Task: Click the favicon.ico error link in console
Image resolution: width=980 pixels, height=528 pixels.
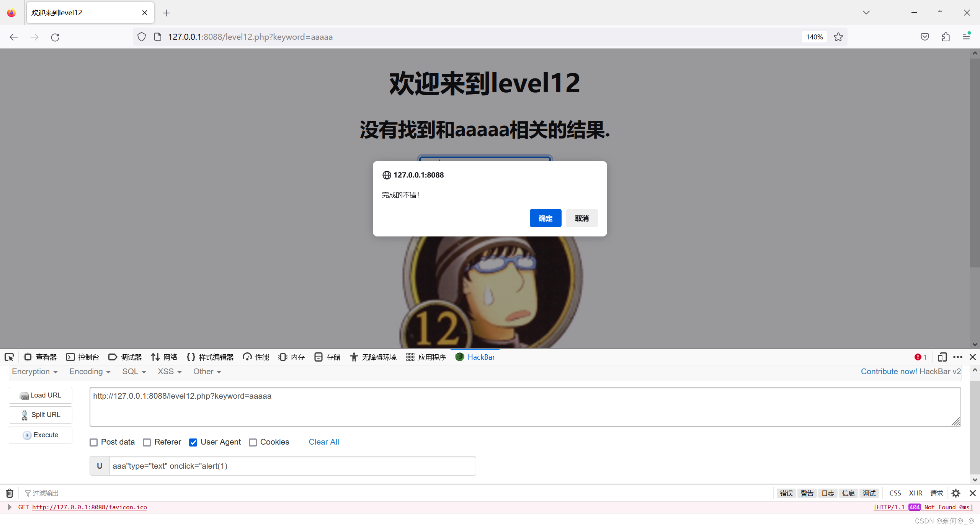Action: pos(89,507)
